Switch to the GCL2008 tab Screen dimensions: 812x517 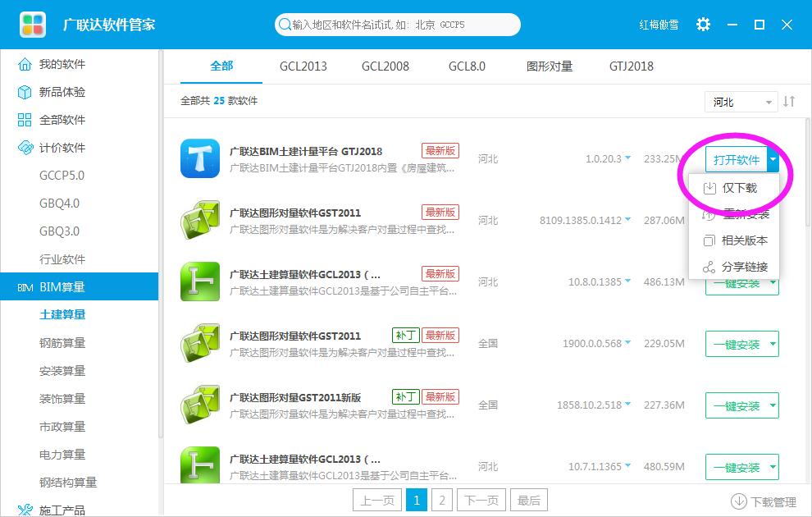[x=385, y=66]
